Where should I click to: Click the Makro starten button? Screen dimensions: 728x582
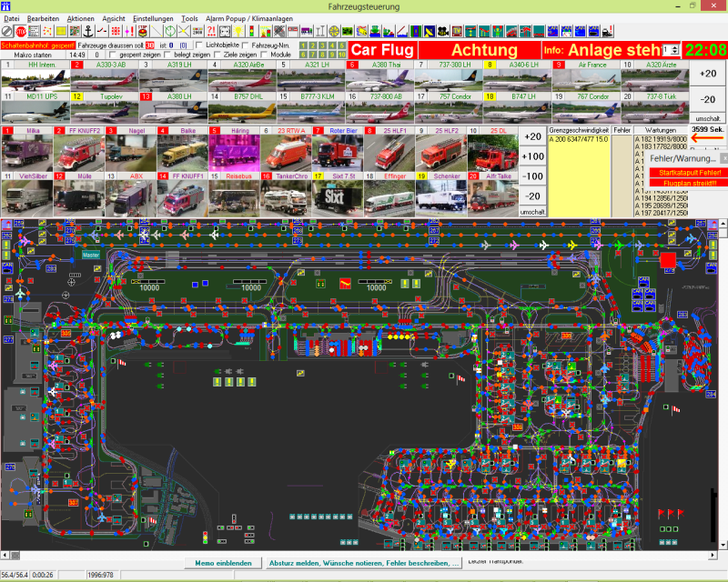point(33,55)
